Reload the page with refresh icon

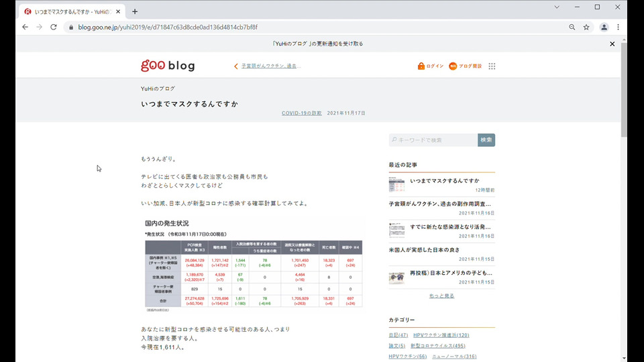(54, 27)
